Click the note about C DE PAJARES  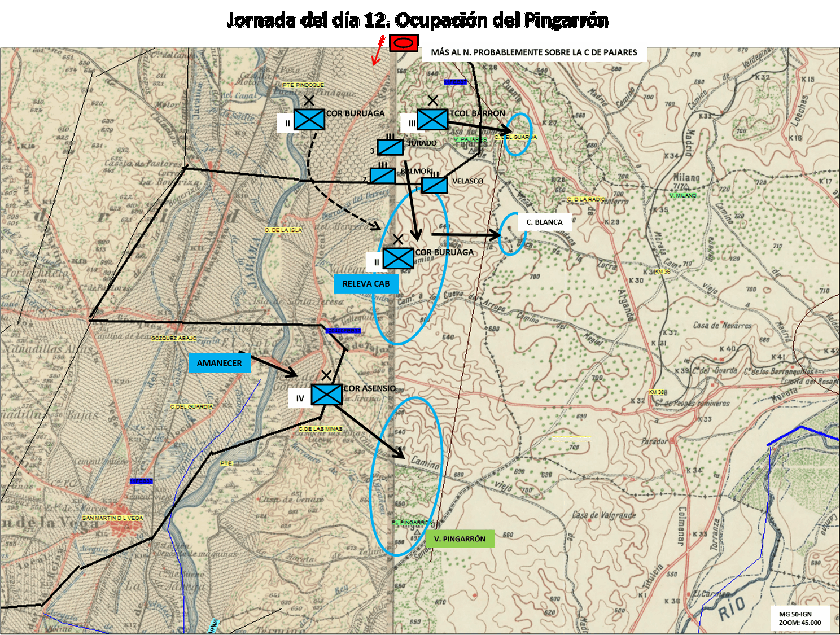pos(534,52)
